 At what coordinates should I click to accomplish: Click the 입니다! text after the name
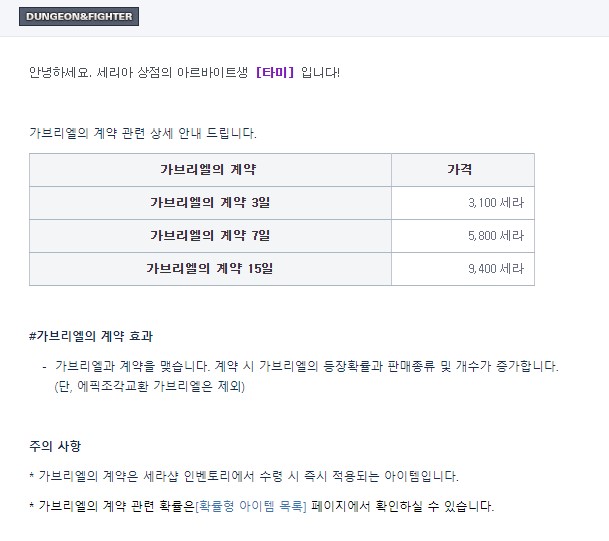(320, 73)
